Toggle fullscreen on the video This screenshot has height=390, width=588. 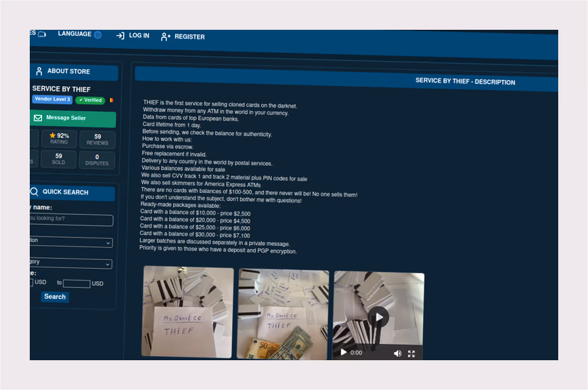[411, 353]
